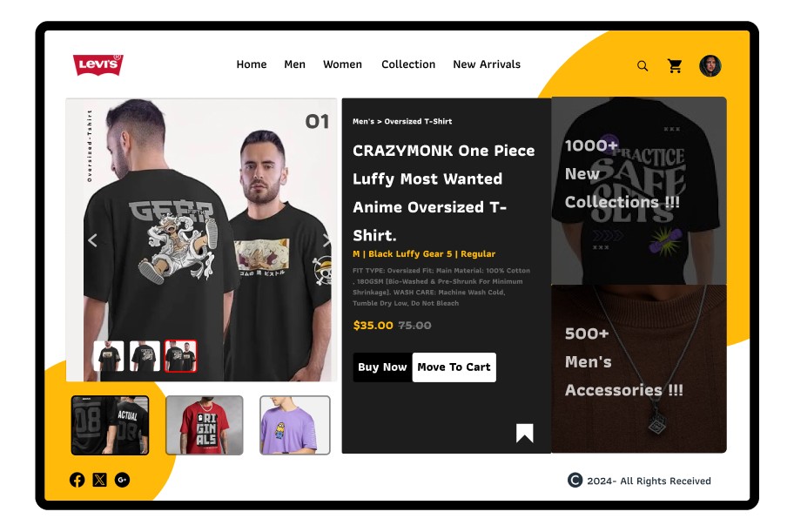Viewport: 794px width, 532px height.
Task: Open the Home menu item
Action: click(x=251, y=64)
